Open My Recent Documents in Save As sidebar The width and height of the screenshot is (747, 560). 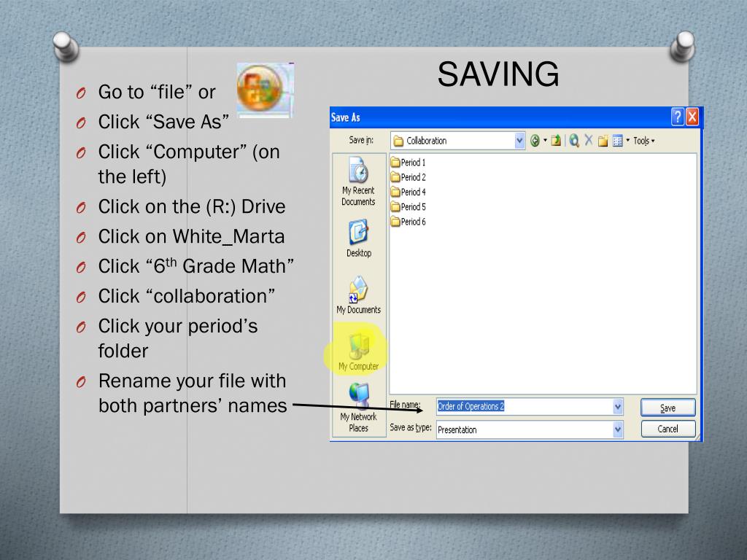pos(358,182)
